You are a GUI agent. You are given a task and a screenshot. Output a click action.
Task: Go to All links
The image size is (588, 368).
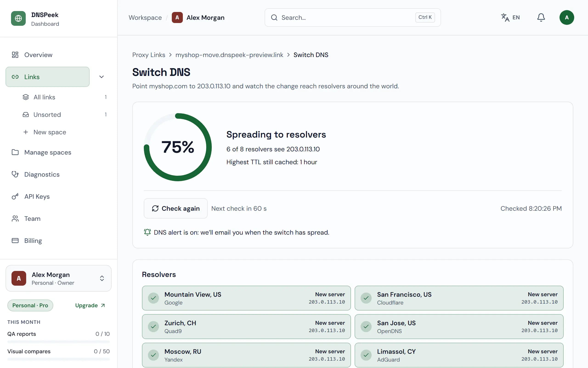point(64,97)
